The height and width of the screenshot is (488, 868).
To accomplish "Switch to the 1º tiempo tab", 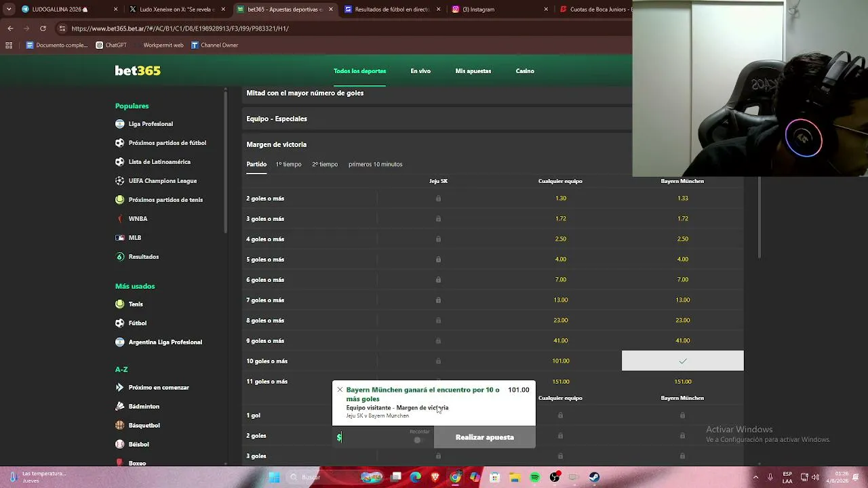I will (288, 165).
